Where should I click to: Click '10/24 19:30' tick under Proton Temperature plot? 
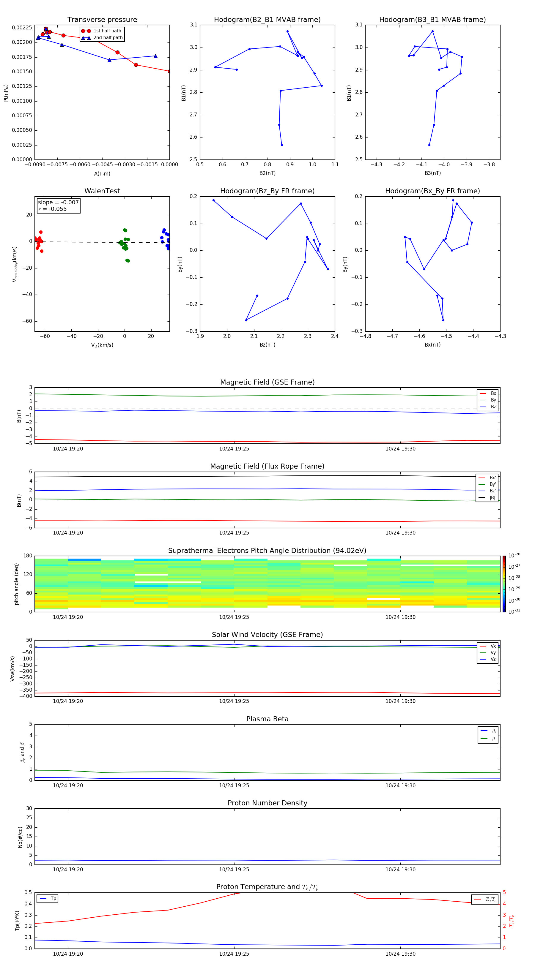pyautogui.click(x=400, y=954)
